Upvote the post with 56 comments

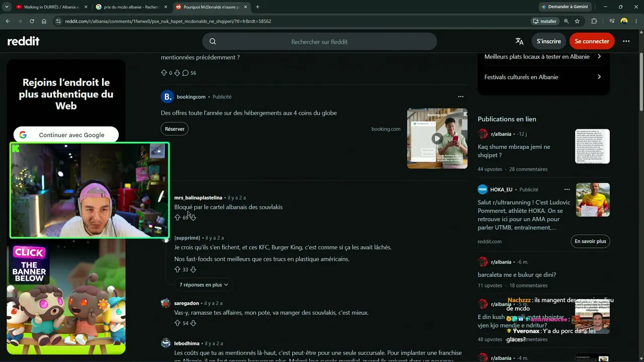(x=164, y=73)
